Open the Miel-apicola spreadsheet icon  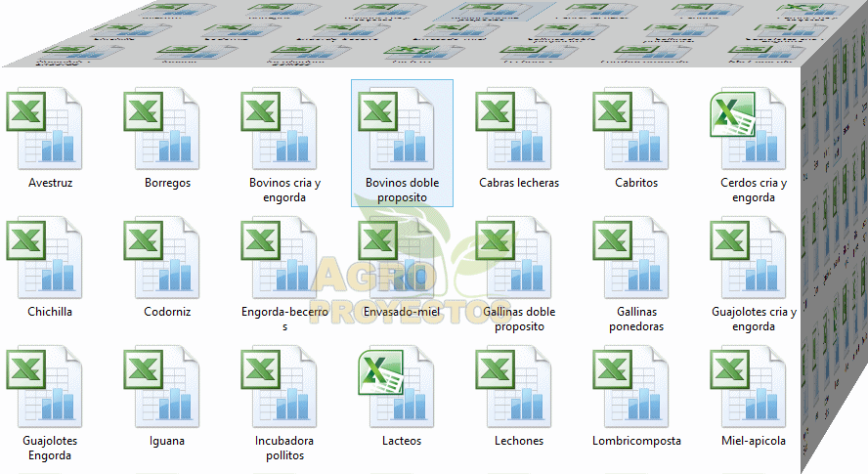pyautogui.click(x=749, y=387)
